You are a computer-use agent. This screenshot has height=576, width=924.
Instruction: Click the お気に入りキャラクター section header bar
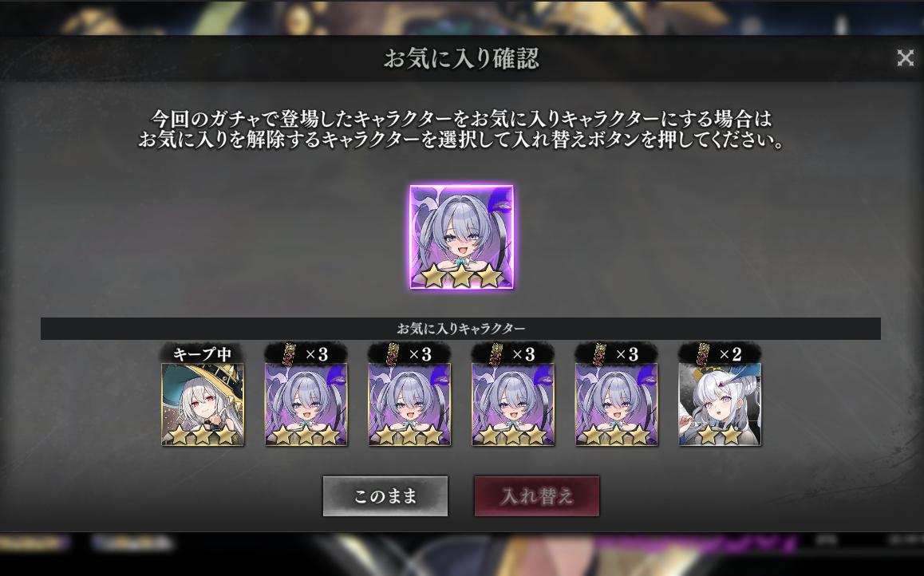(x=461, y=329)
